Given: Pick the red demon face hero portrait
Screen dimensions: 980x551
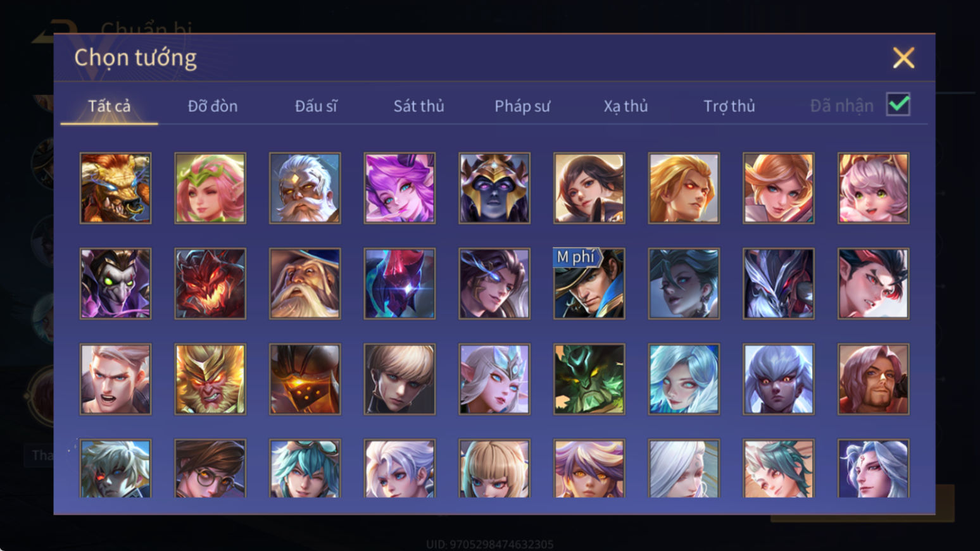Looking at the screenshot, I should [210, 283].
